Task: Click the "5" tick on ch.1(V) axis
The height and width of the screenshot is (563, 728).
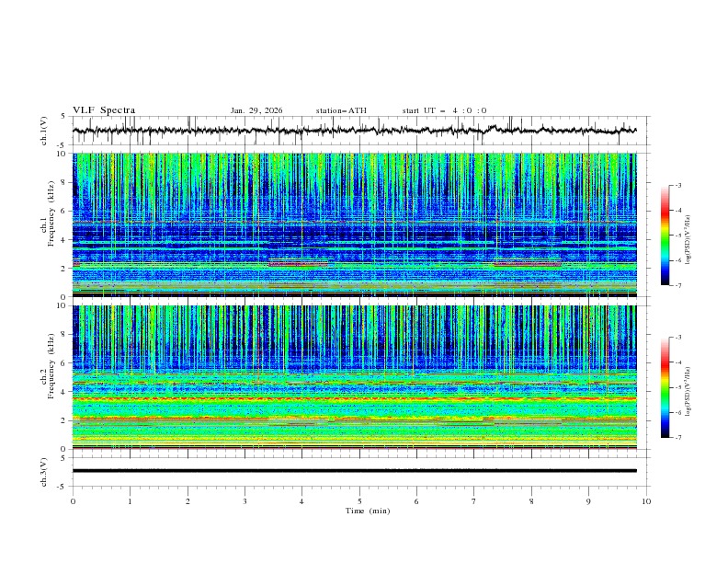Action: pos(64,117)
